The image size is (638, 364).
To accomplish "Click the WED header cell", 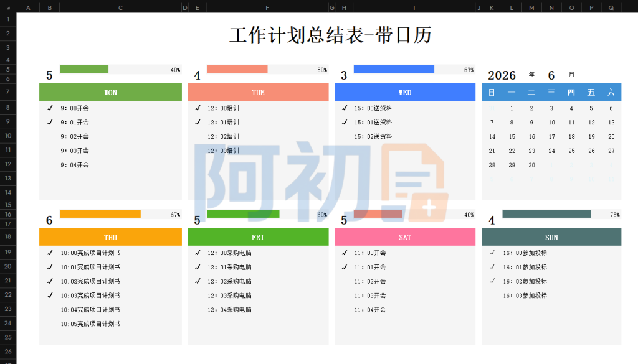I will click(x=405, y=92).
